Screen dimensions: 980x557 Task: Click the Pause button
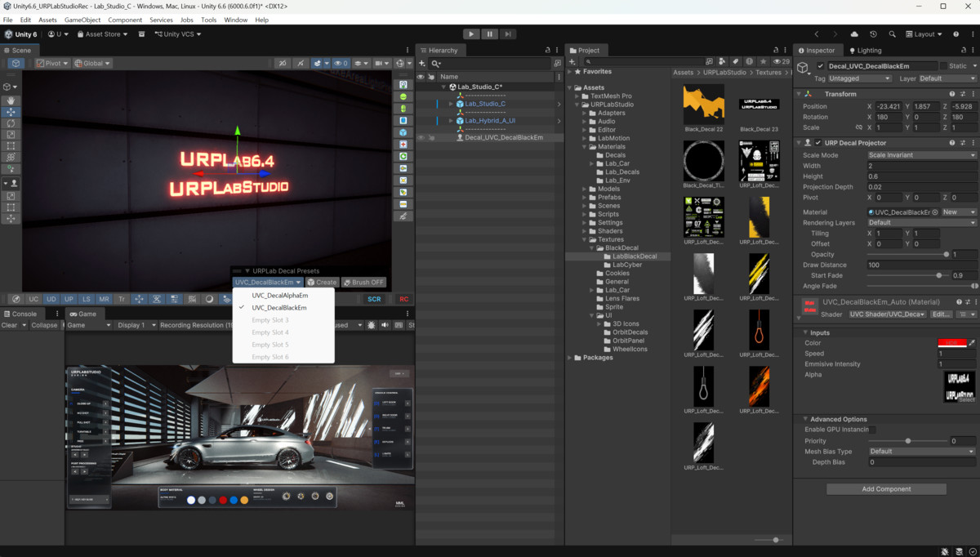coord(489,34)
